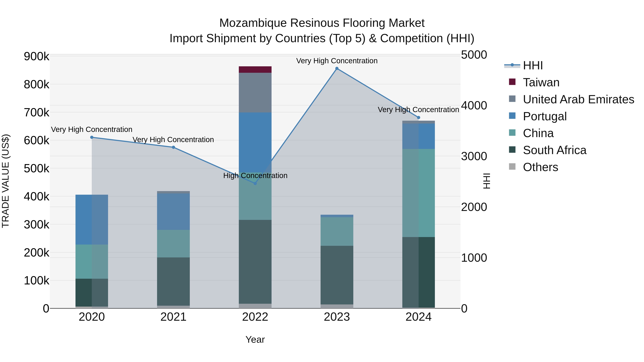Click the China teal legend swatch
The height and width of the screenshot is (362, 644).
click(x=512, y=132)
